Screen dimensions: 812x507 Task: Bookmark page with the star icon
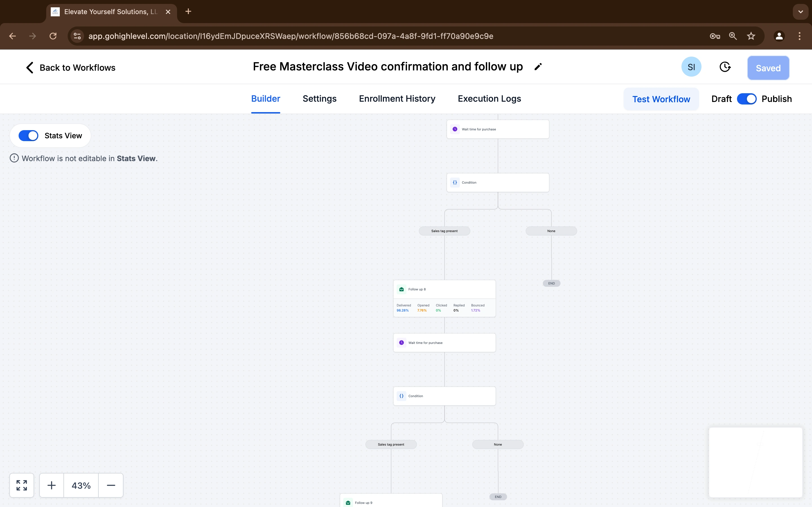(x=751, y=36)
